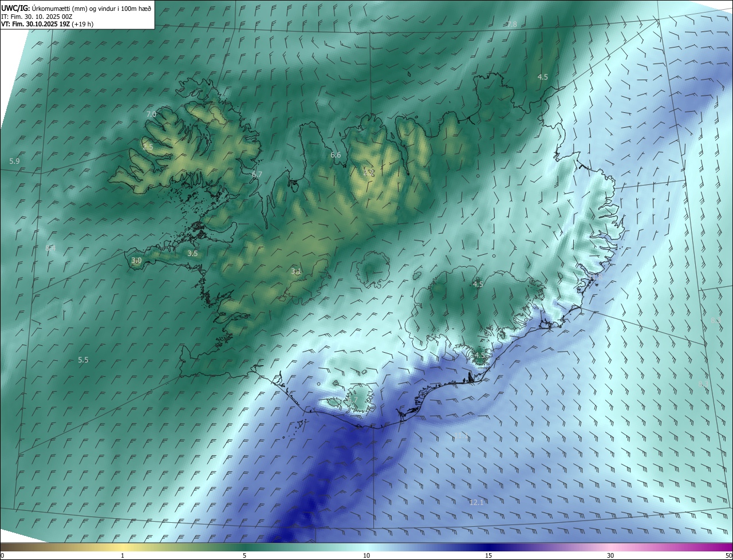The height and width of the screenshot is (560, 733).
Task: Pick the dark green color above the 5 tick
Action: pos(245,547)
